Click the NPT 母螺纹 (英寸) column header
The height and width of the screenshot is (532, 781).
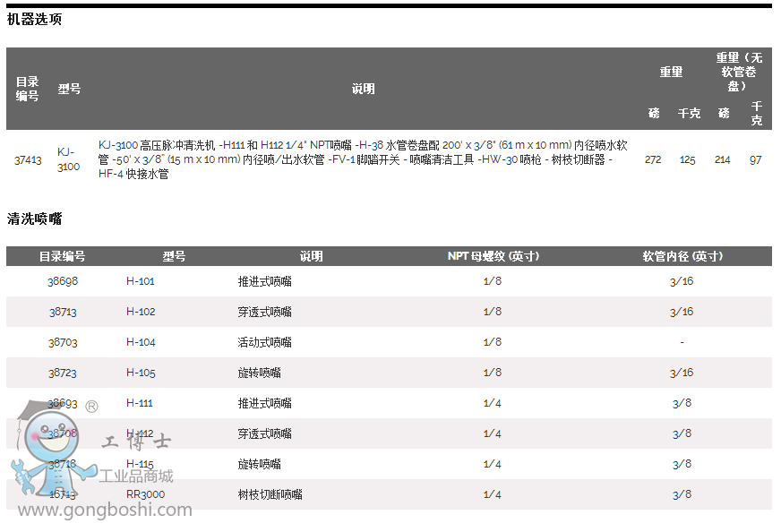click(x=493, y=256)
